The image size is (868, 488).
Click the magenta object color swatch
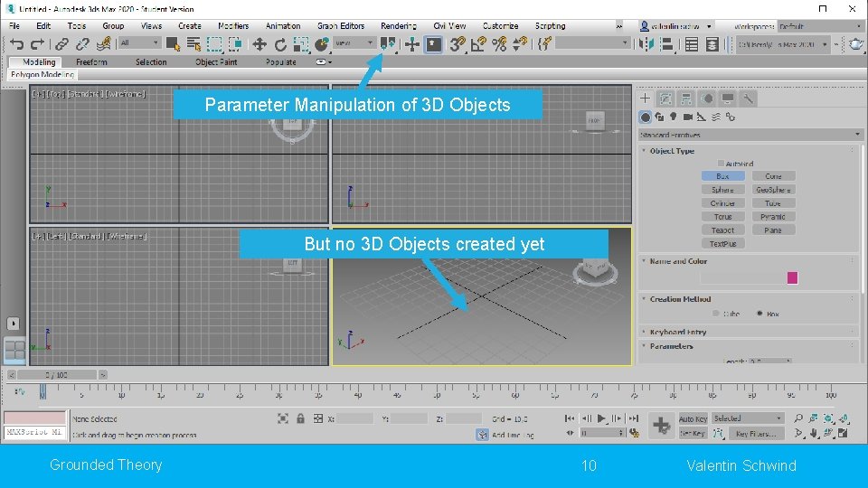(792, 277)
